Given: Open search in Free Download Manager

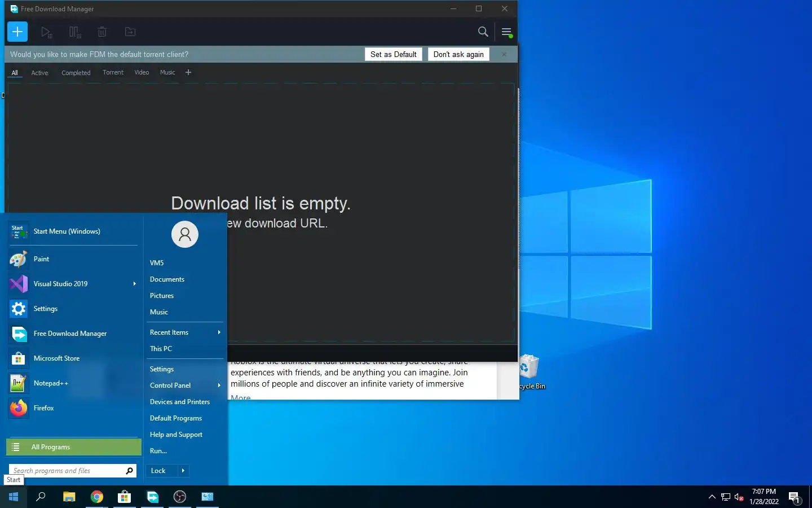Looking at the screenshot, I should [483, 32].
